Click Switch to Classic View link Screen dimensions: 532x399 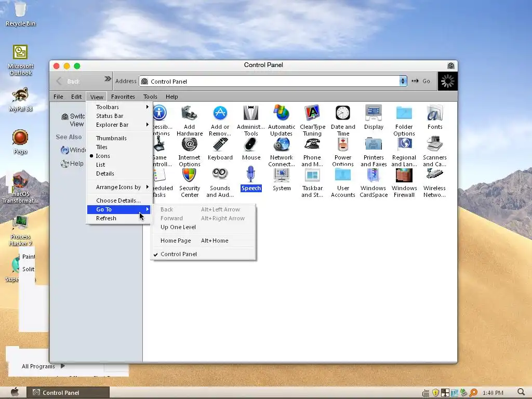click(73, 120)
